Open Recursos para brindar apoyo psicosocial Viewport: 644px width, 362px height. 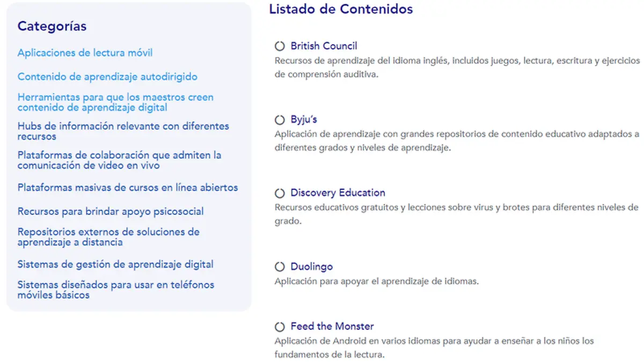(110, 211)
